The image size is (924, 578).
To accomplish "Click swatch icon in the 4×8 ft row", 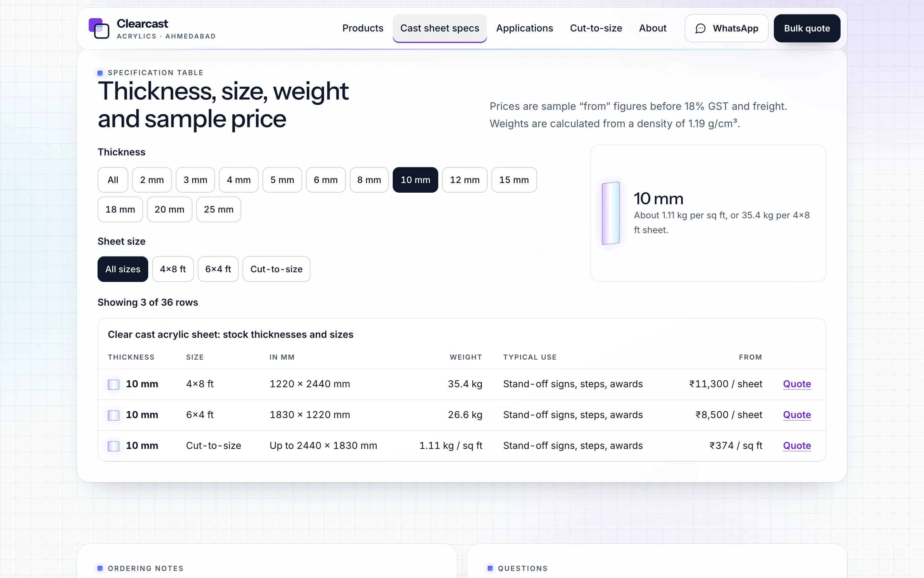I will (113, 384).
